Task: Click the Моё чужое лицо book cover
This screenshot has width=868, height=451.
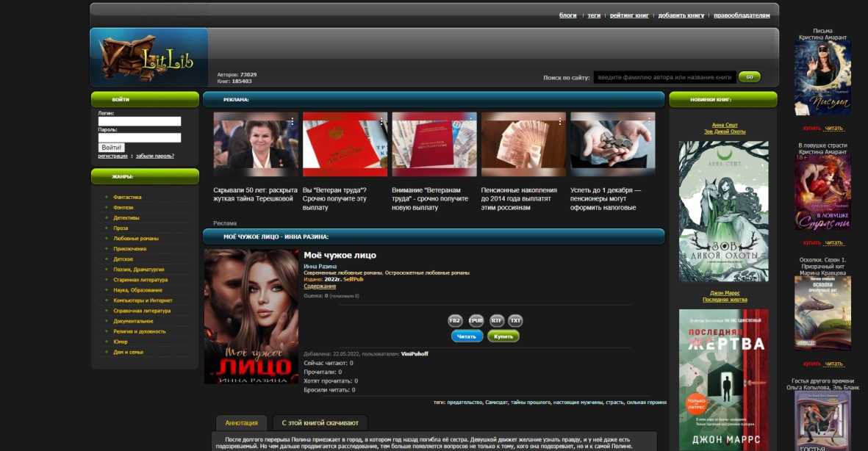Action: [251, 316]
